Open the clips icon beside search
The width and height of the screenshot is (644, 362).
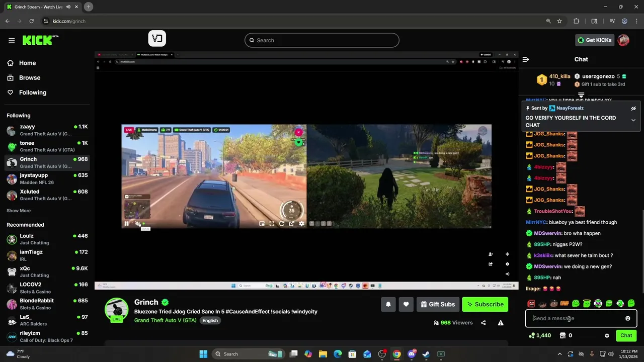157,39
